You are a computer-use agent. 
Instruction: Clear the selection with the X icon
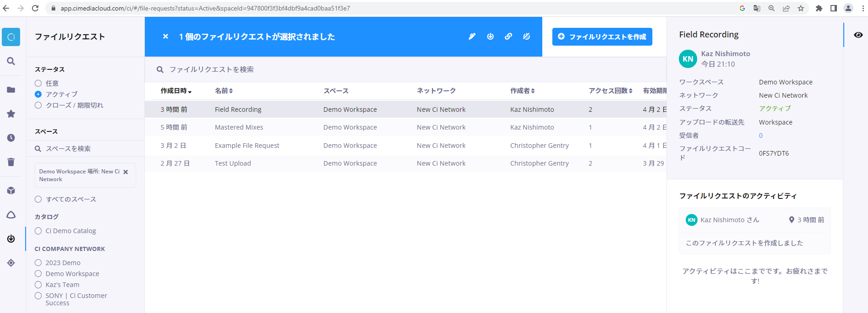click(165, 37)
